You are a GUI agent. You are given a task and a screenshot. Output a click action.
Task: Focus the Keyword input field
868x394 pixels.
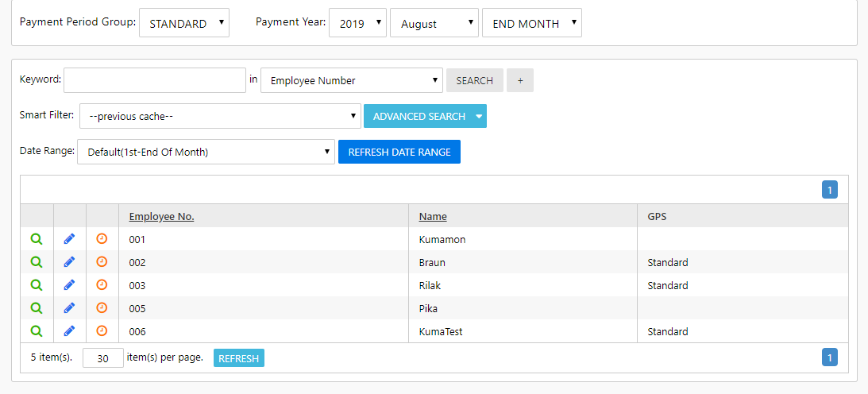(x=155, y=80)
